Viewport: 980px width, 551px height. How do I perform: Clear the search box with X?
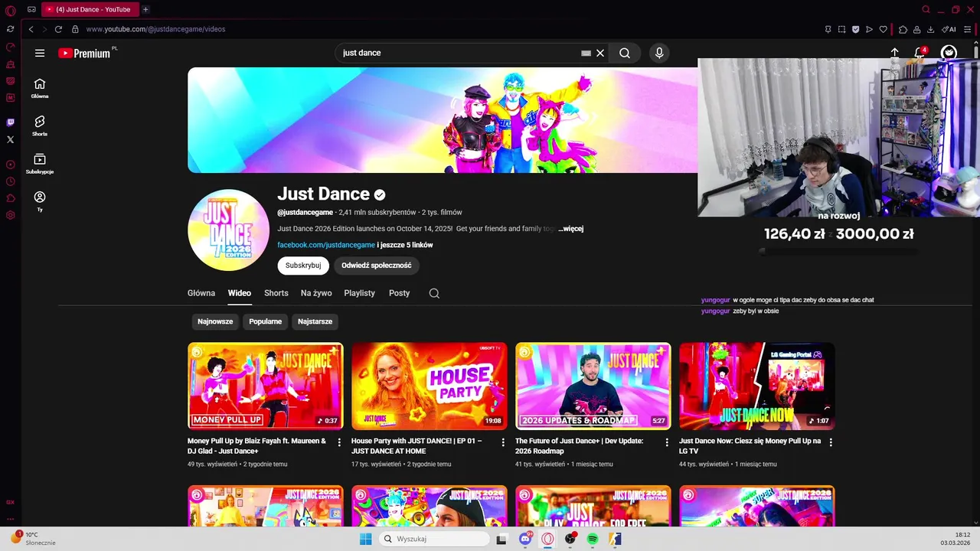pos(600,53)
